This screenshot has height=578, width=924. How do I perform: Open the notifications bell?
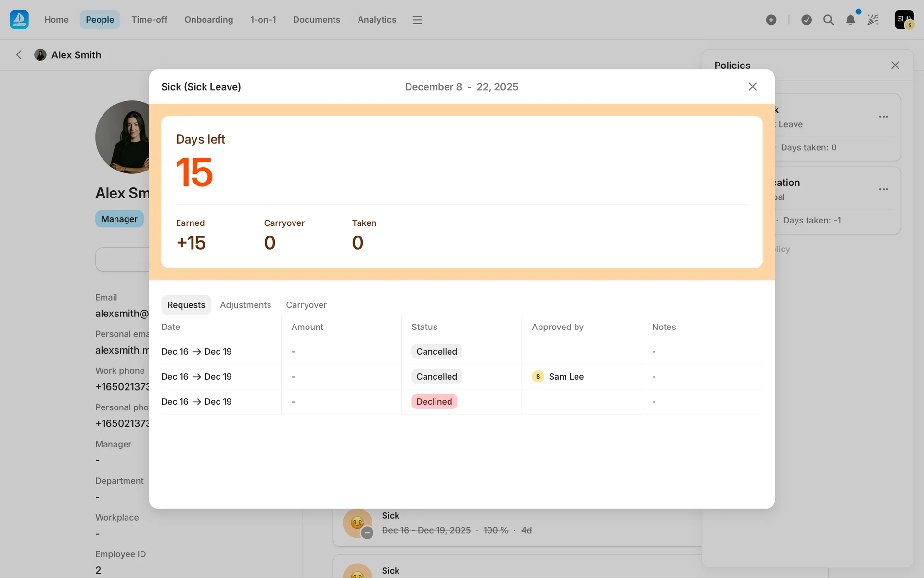[850, 20]
